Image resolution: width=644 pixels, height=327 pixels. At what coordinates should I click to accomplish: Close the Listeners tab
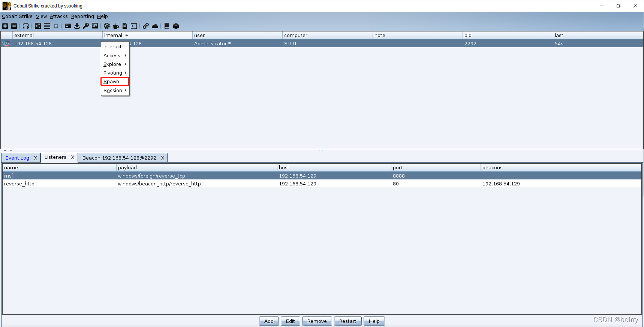coord(73,157)
